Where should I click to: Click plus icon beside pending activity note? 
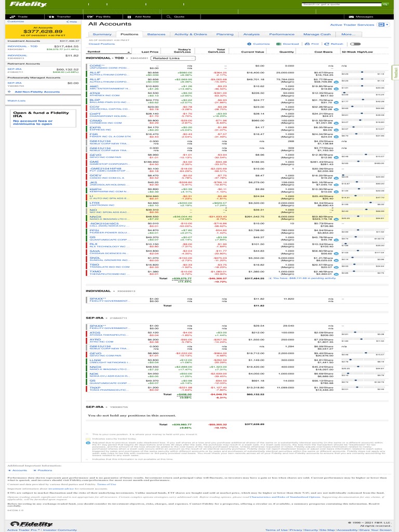click(270, 278)
